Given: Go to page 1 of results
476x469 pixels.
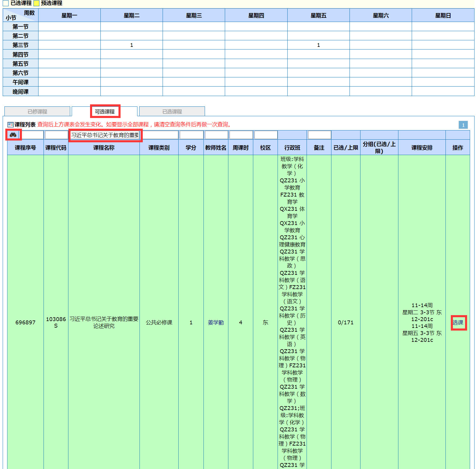Looking at the screenshot, I should (463, 125).
